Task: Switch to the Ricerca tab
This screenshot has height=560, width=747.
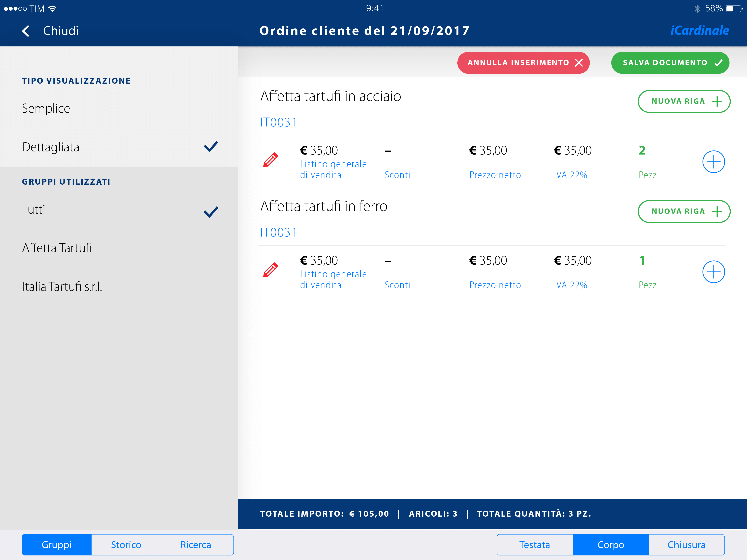Action: pyautogui.click(x=197, y=545)
